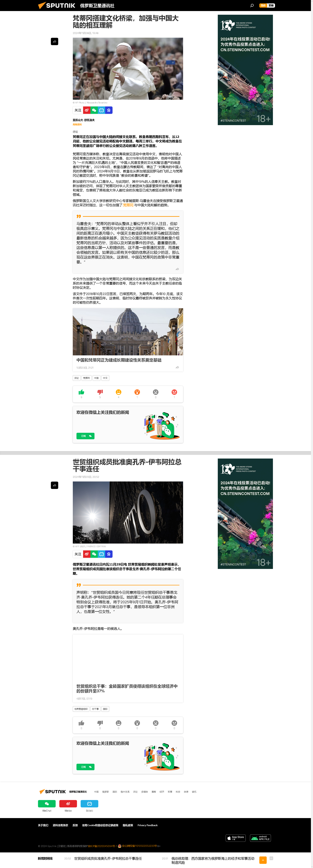Switch to traditional Chinese toggle
Screen dimensions: 313x868
pyautogui.click(x=271, y=5)
